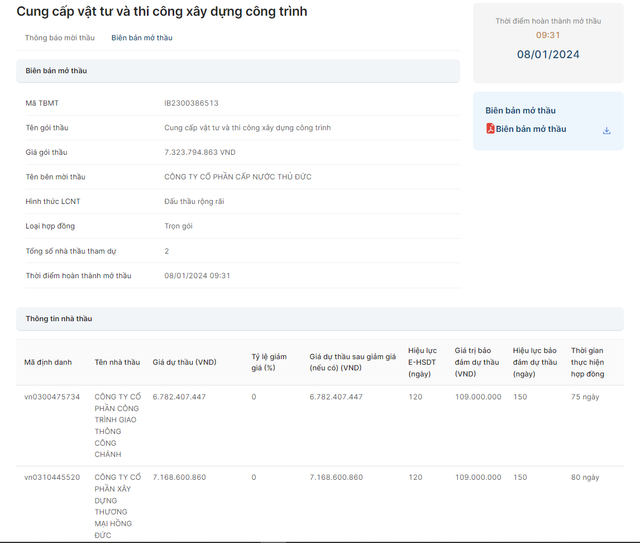Open the Biên bản mở thầu PDF link

pyautogui.click(x=531, y=129)
